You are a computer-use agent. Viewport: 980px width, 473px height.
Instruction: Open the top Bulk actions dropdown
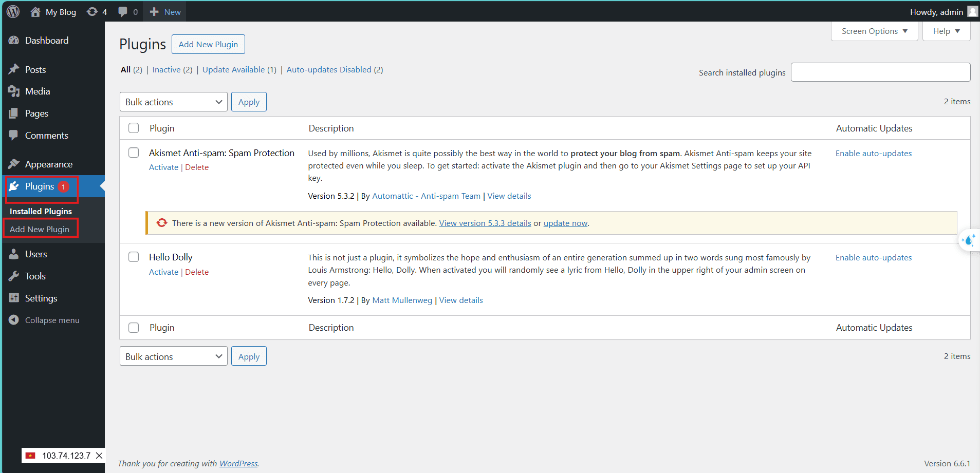(174, 102)
